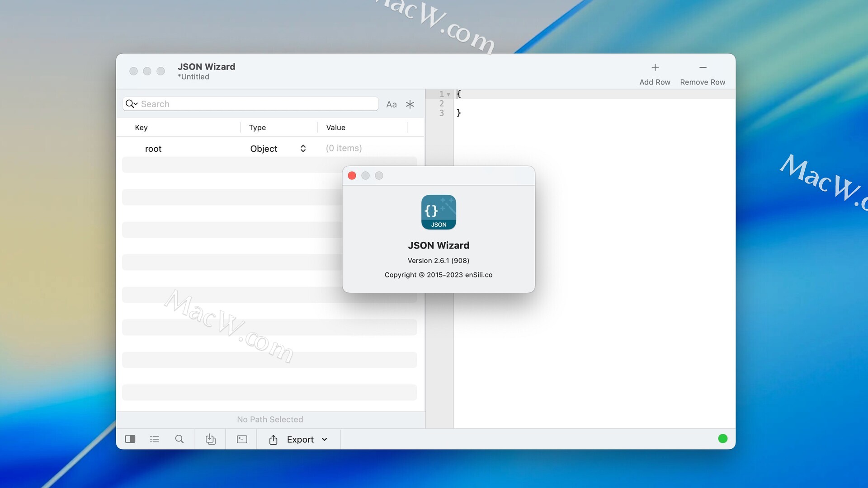Click the Add Row plus icon
Viewport: 868px width, 488px height.
coord(655,68)
